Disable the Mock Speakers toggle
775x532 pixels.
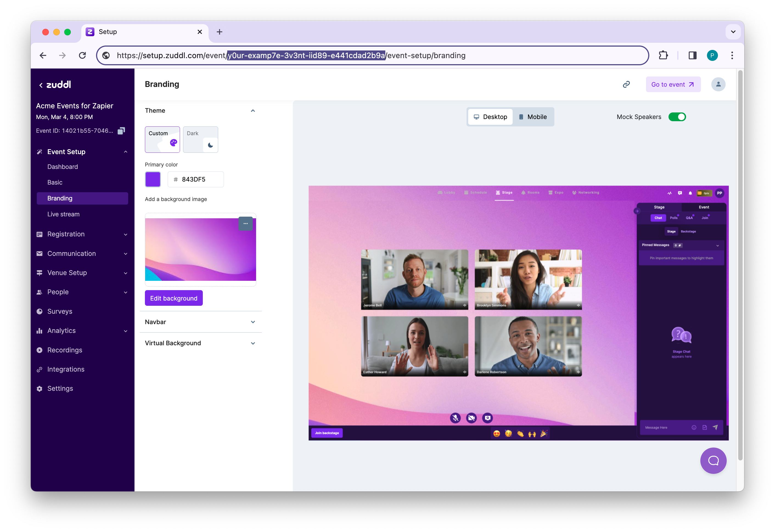(x=677, y=117)
